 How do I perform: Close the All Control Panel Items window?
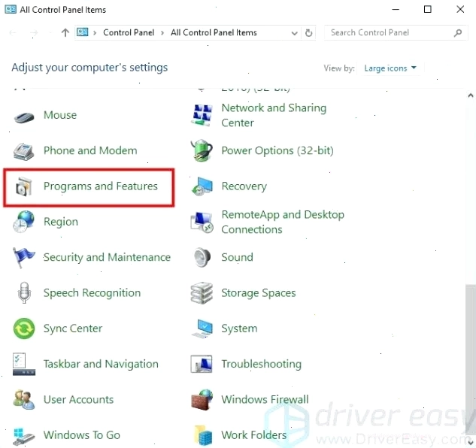tap(460, 10)
